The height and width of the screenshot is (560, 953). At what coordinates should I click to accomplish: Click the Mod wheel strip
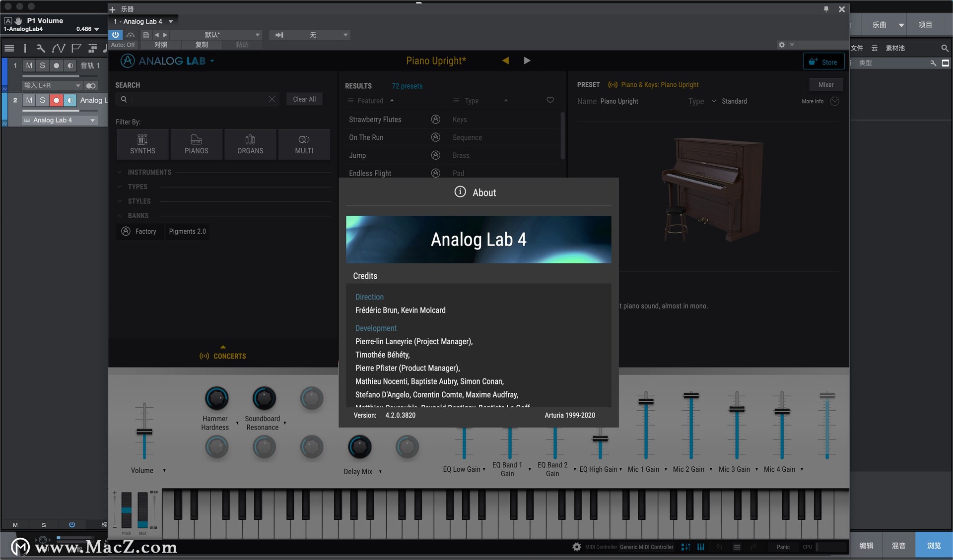tap(142, 510)
